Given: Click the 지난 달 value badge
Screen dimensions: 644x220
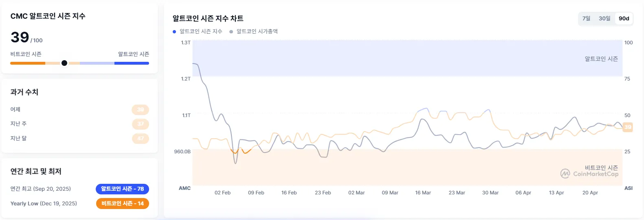Looking at the screenshot, I should tap(141, 138).
